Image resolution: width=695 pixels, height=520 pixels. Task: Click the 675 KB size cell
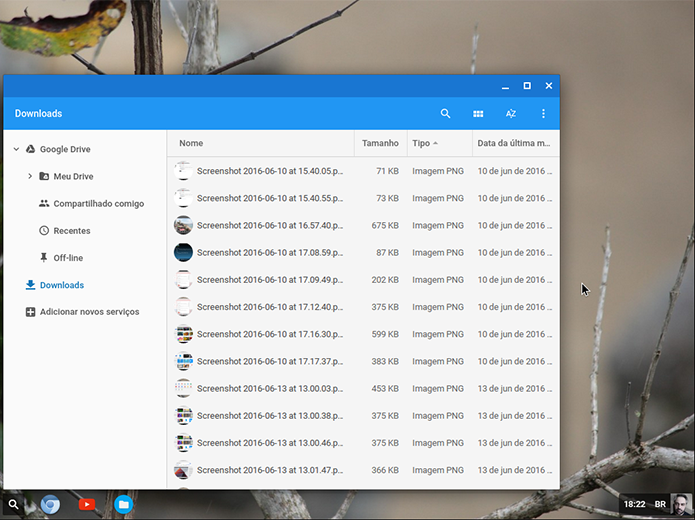click(x=385, y=225)
